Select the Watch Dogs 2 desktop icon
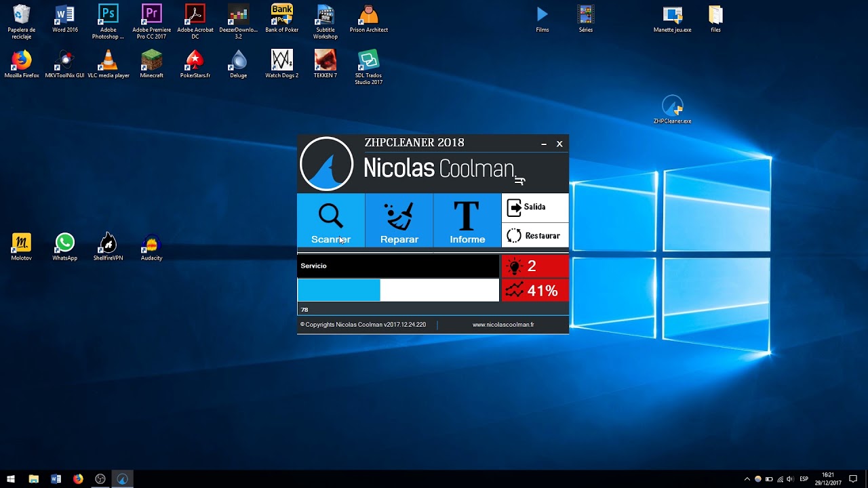Image resolution: width=868 pixels, height=488 pixels. coord(282,64)
